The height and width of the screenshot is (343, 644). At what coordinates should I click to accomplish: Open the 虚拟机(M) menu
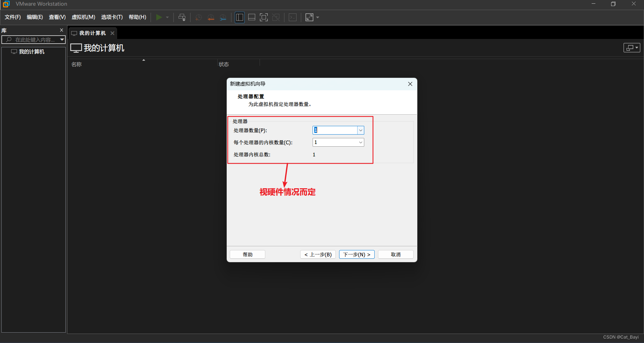84,17
